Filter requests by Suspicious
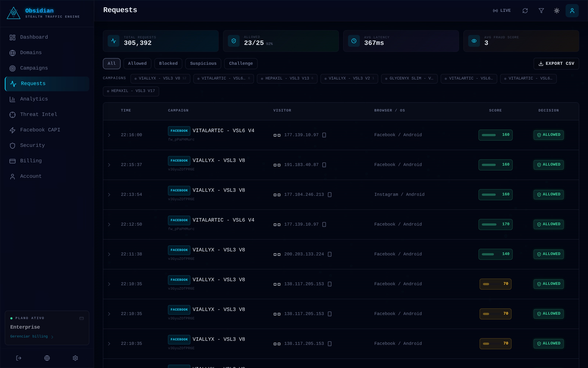588x368 pixels. click(x=203, y=63)
